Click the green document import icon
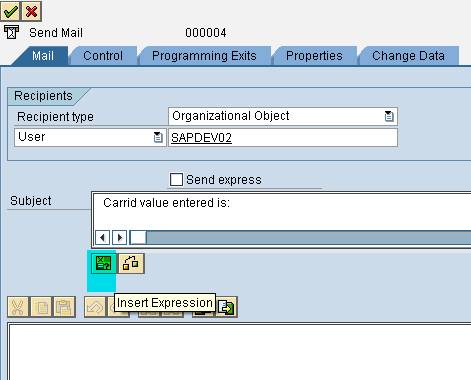This screenshot has height=380, width=471. (227, 307)
